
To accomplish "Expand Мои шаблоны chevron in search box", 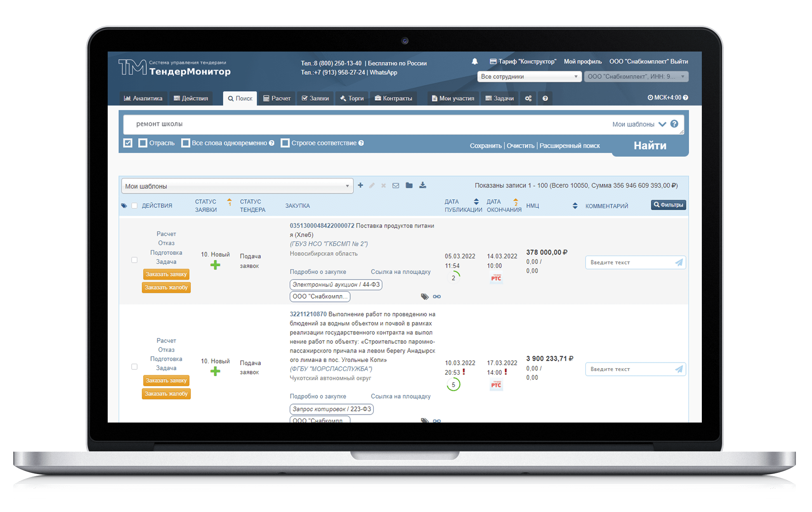I will [x=662, y=124].
